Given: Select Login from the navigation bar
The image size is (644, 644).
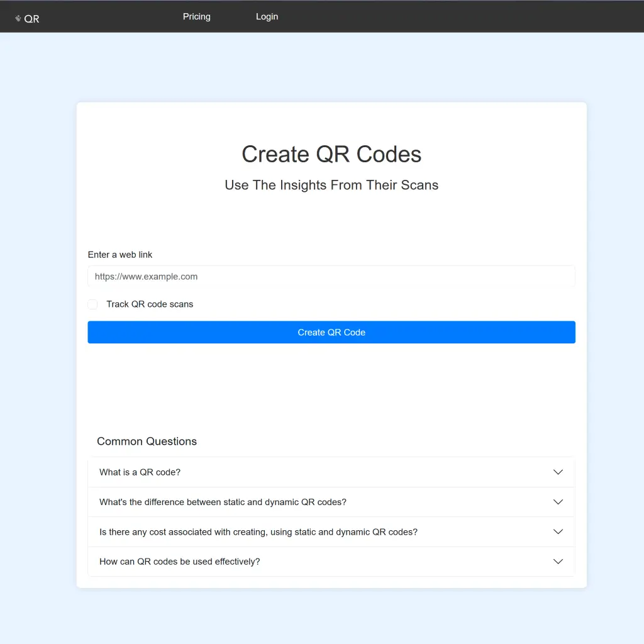Looking at the screenshot, I should coord(267,16).
